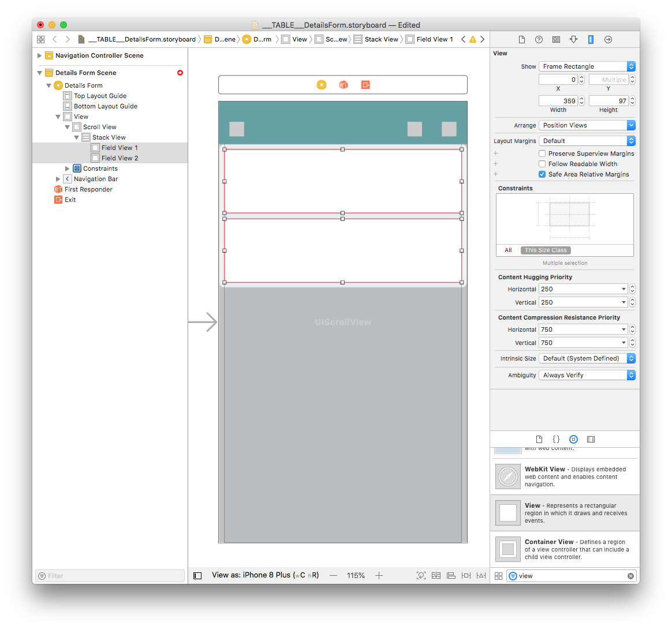
Task: Jump to next issue arrow
Action: click(482, 39)
